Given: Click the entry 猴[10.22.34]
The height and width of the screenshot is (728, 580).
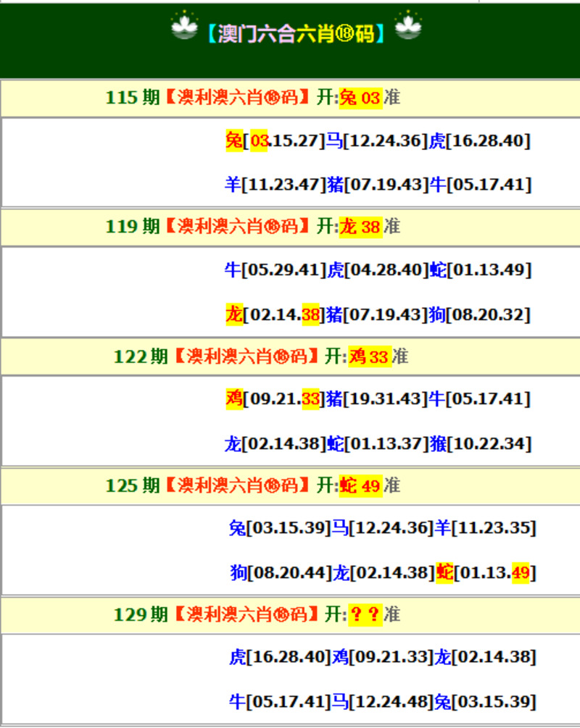Looking at the screenshot, I should click(480, 444).
